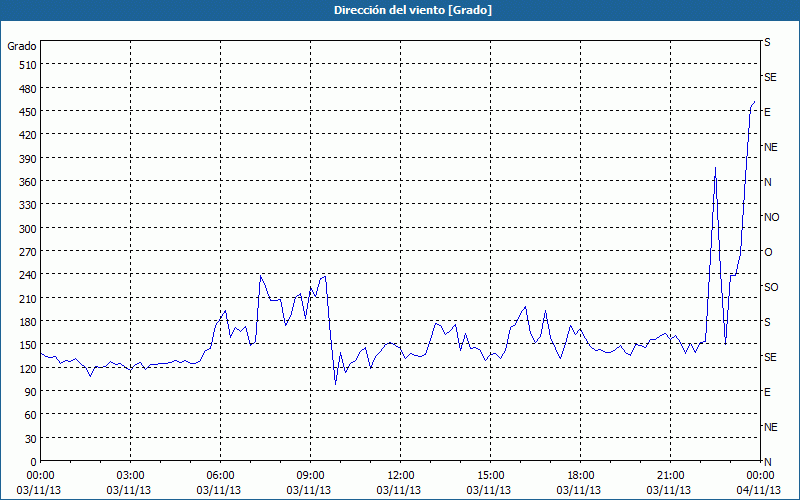Select the 09:00 time axis label
800x500 pixels.
(x=310, y=476)
